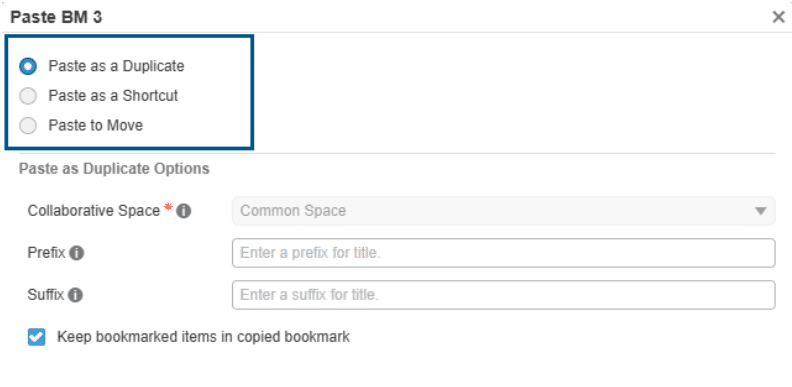Click the Paste to Move label text
Image resolution: width=792 pixels, height=387 pixels.
click(96, 125)
